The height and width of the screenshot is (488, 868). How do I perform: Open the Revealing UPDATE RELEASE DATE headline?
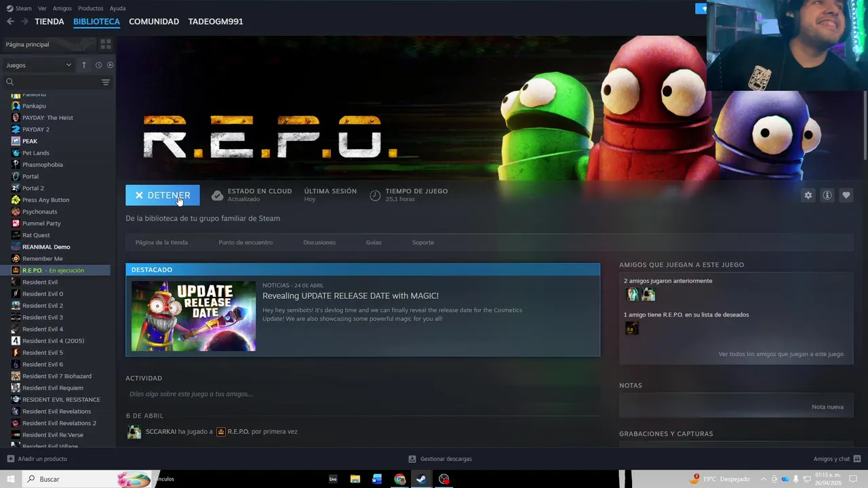(351, 296)
